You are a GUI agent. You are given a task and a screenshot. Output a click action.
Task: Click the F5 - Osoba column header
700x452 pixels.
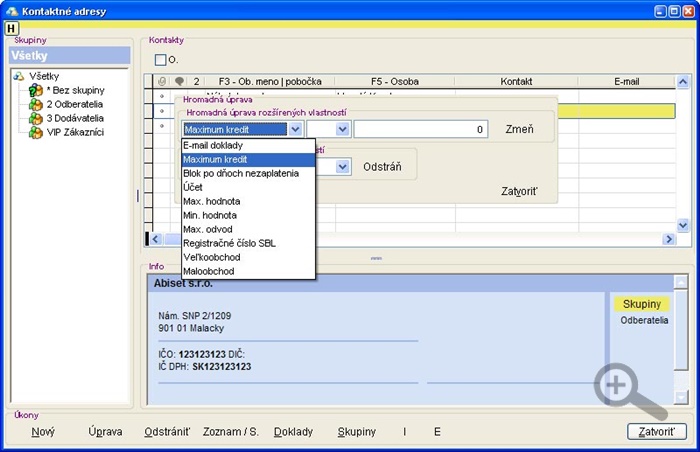[395, 81]
